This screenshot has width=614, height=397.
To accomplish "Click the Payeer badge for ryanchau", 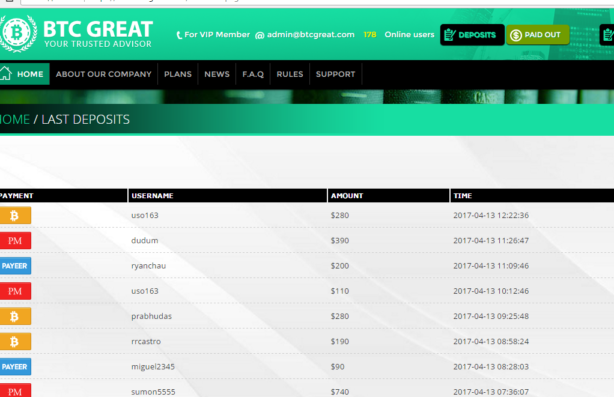I will click(x=15, y=266).
